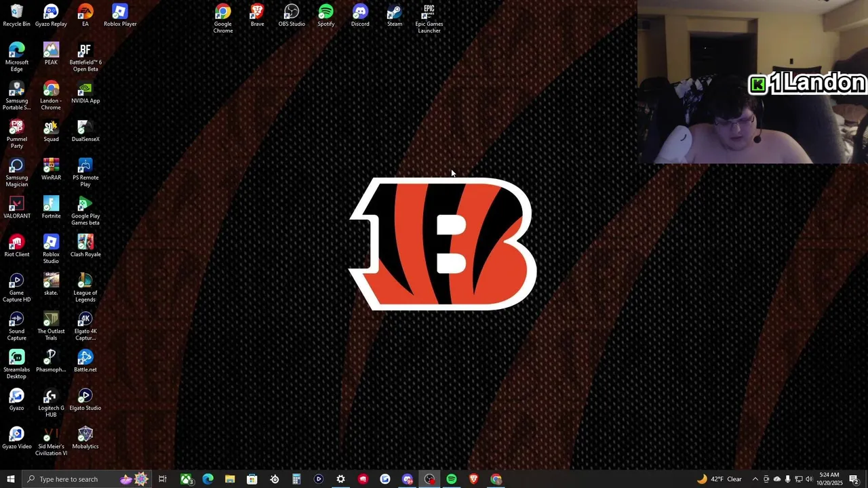Select the Phasmophobia desktop icon
The width and height of the screenshot is (868, 488).
(x=51, y=362)
